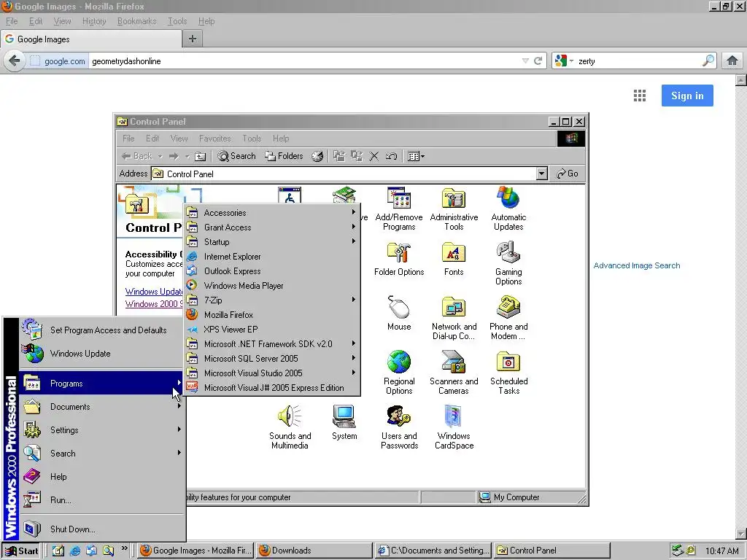747x560 pixels.
Task: Click the Firefox back arrow button
Action: coord(15,61)
